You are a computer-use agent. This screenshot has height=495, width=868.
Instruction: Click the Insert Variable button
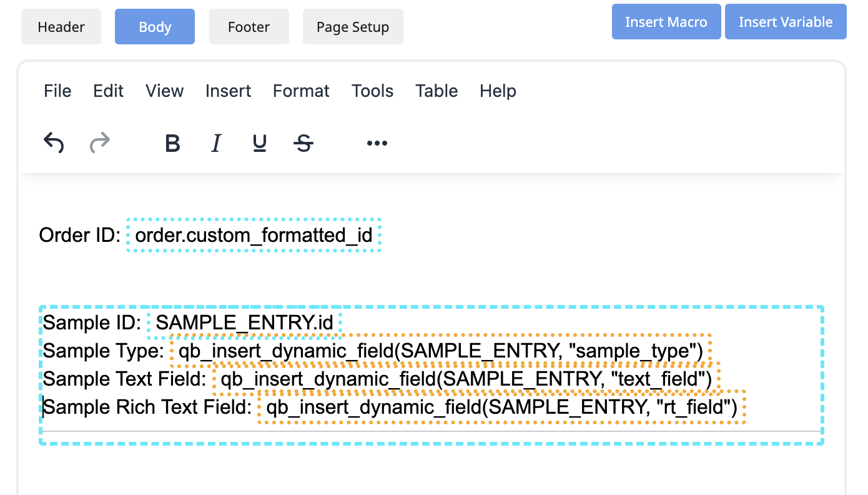coord(786,22)
